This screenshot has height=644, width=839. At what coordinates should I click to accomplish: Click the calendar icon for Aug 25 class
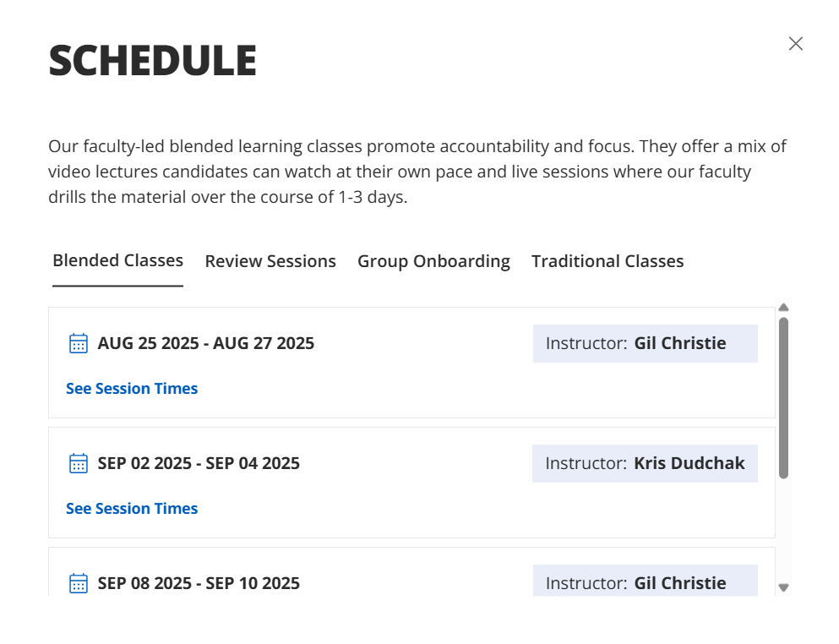(79, 343)
